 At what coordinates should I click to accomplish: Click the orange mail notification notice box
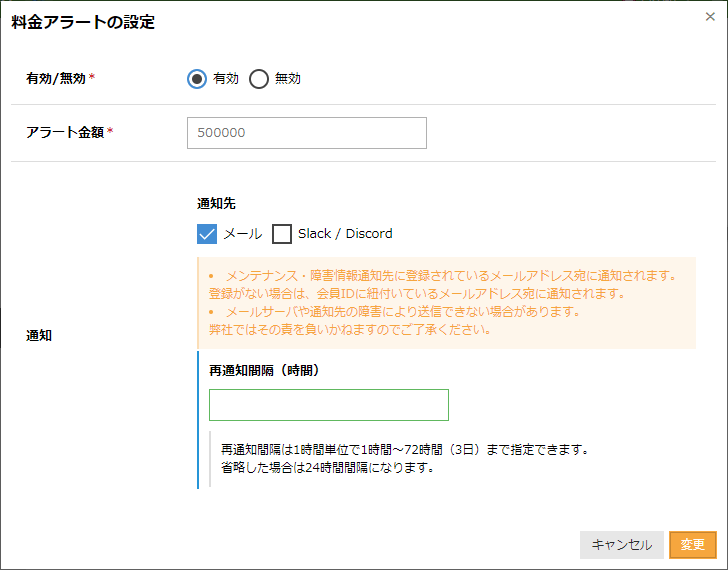[x=446, y=303]
